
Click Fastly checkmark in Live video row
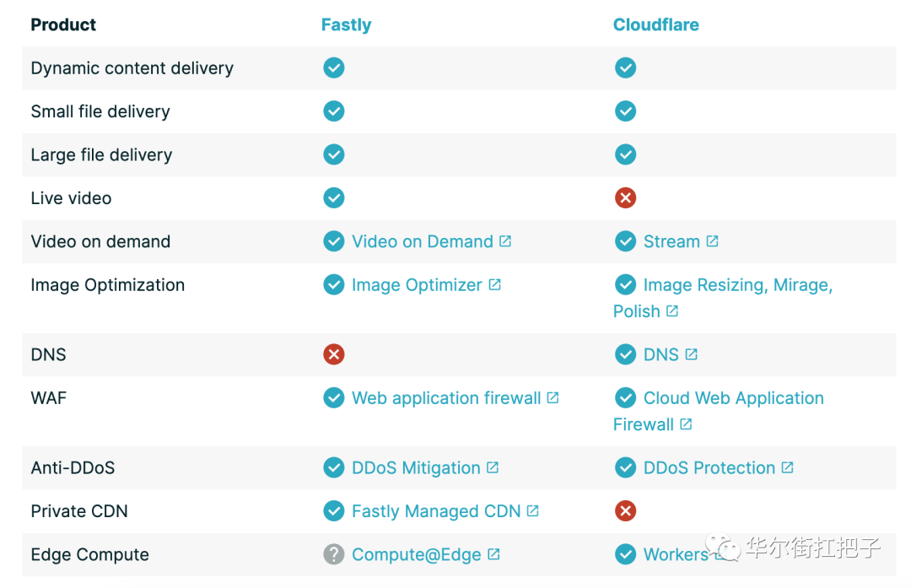click(x=334, y=198)
